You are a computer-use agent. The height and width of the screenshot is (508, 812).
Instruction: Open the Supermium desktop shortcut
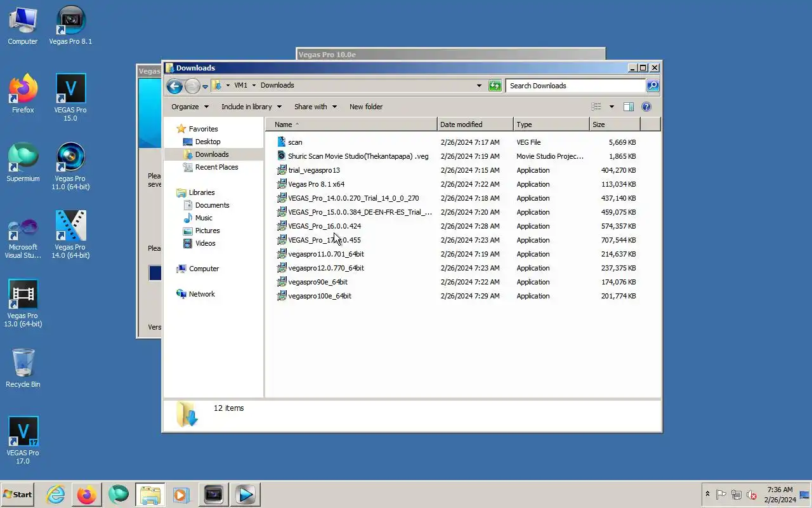pyautogui.click(x=23, y=163)
